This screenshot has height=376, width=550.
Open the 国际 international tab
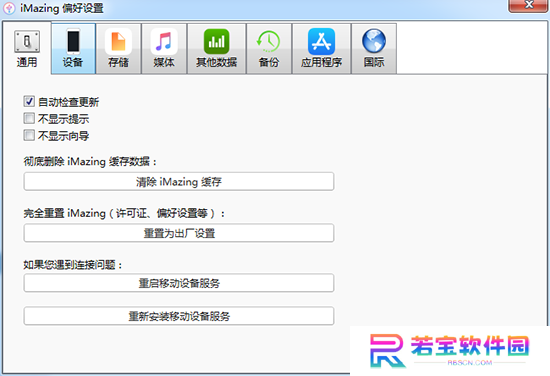point(374,48)
